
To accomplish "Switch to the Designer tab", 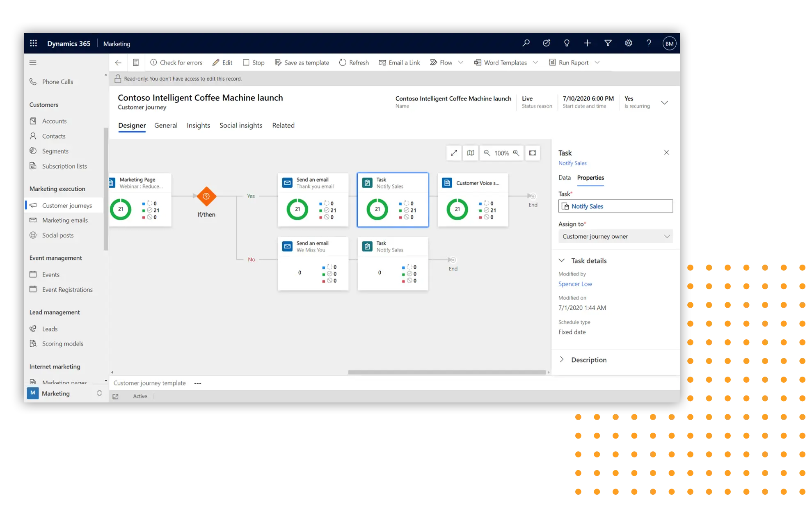I will 132,126.
